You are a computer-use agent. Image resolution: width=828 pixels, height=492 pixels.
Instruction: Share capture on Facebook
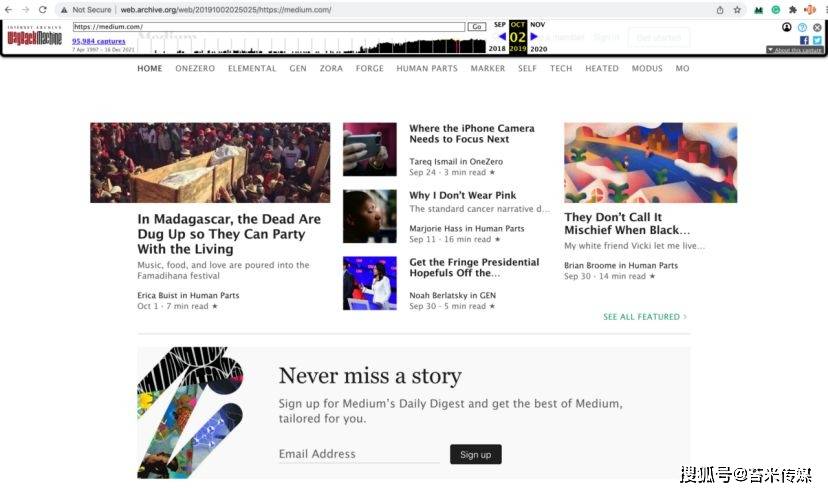tap(804, 40)
